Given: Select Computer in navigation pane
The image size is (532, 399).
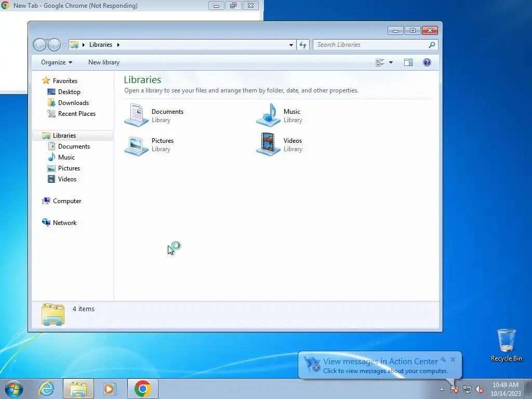Looking at the screenshot, I should (66, 201).
